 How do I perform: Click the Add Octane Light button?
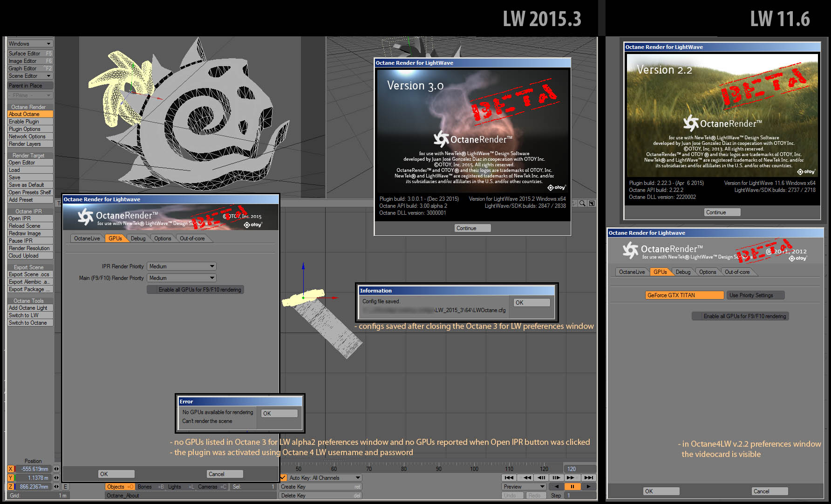click(30, 308)
